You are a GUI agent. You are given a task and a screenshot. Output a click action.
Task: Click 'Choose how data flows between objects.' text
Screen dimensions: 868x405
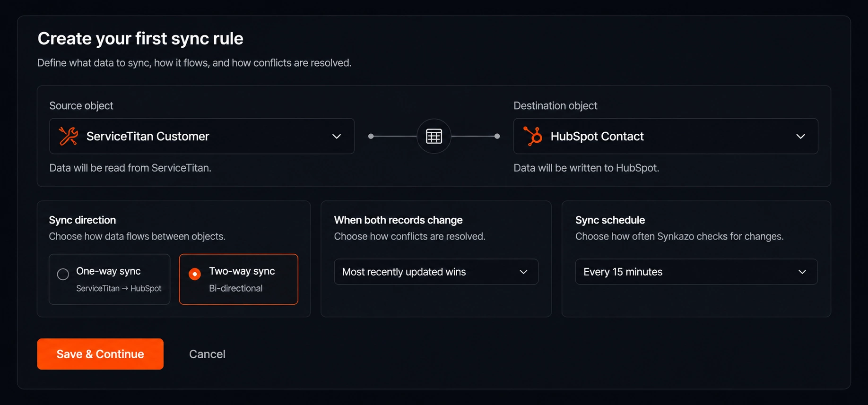(x=137, y=236)
